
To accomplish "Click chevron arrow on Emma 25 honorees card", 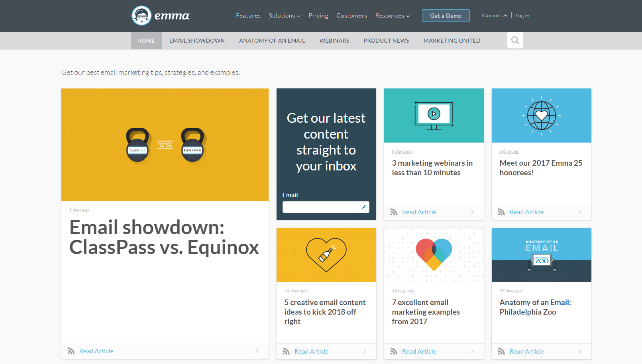I will (x=580, y=212).
